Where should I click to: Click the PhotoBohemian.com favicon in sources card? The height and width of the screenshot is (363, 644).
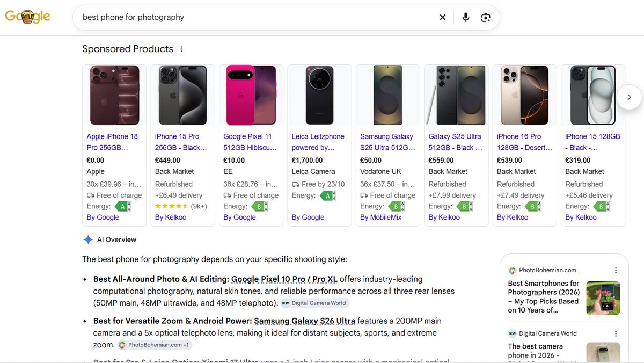512,270
